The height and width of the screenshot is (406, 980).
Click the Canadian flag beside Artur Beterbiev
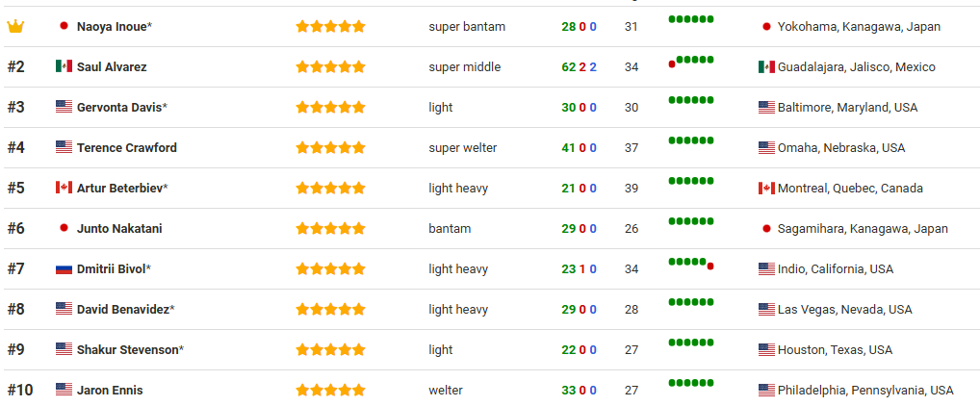[64, 189]
